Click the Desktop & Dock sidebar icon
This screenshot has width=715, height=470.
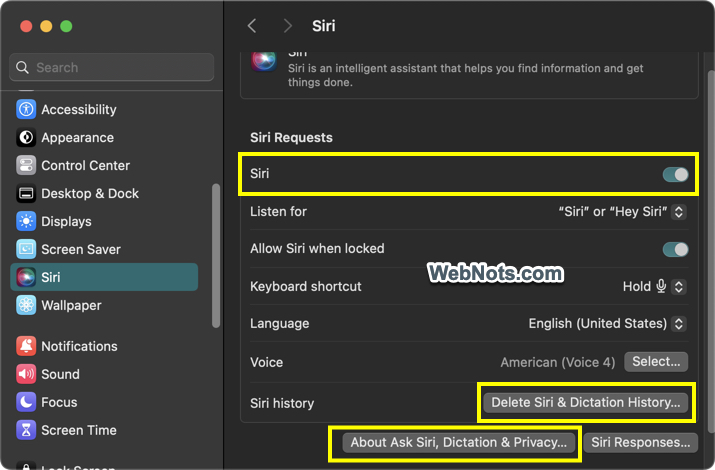pos(26,193)
